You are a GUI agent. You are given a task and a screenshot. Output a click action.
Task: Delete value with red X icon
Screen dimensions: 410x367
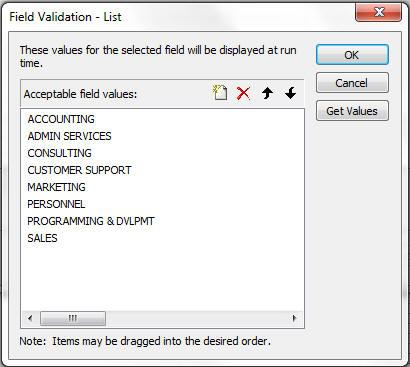pos(243,93)
